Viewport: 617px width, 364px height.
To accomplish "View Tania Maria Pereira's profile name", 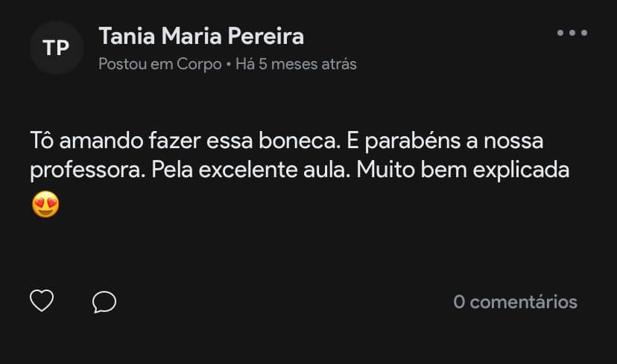I will point(201,36).
